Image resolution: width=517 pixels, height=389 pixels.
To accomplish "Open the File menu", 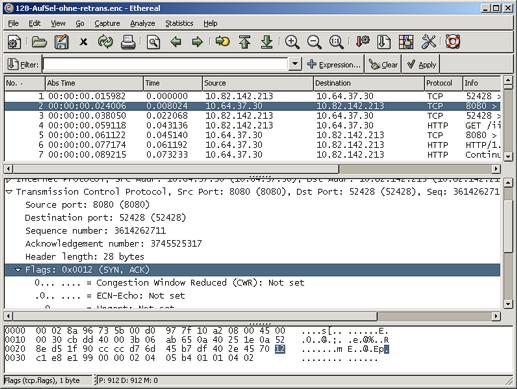I will [x=13, y=23].
